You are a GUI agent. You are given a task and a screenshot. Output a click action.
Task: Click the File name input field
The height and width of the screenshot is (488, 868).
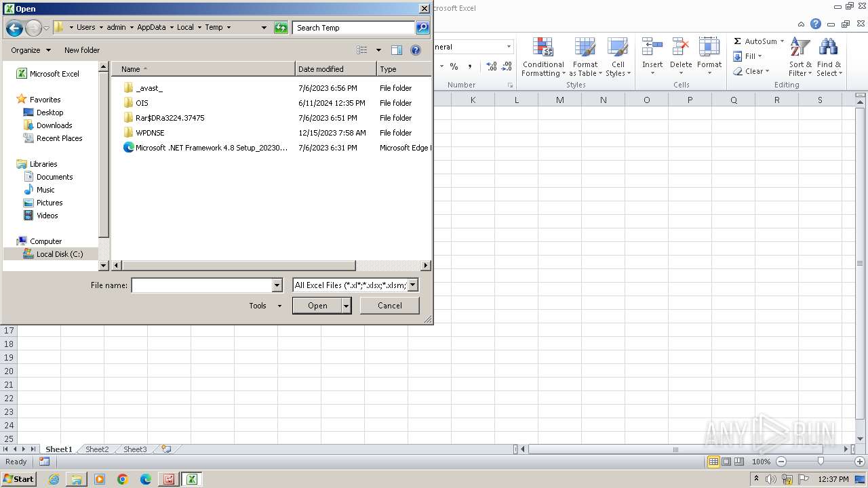point(201,285)
